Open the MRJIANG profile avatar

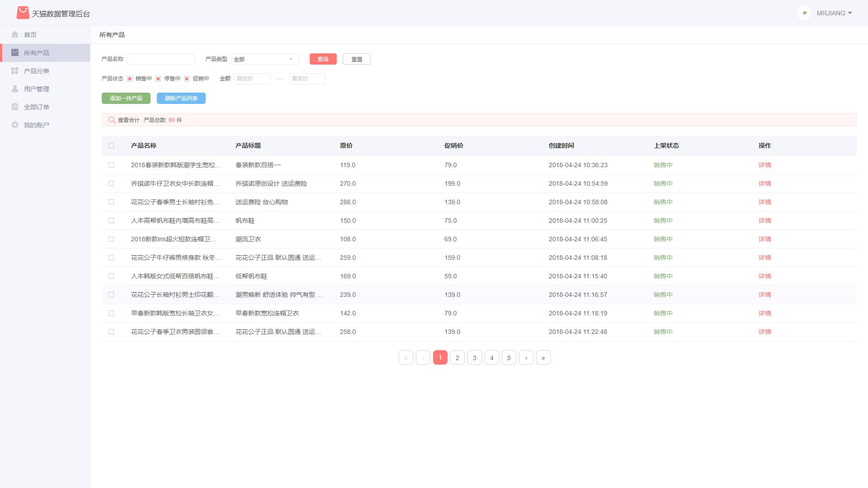[804, 13]
